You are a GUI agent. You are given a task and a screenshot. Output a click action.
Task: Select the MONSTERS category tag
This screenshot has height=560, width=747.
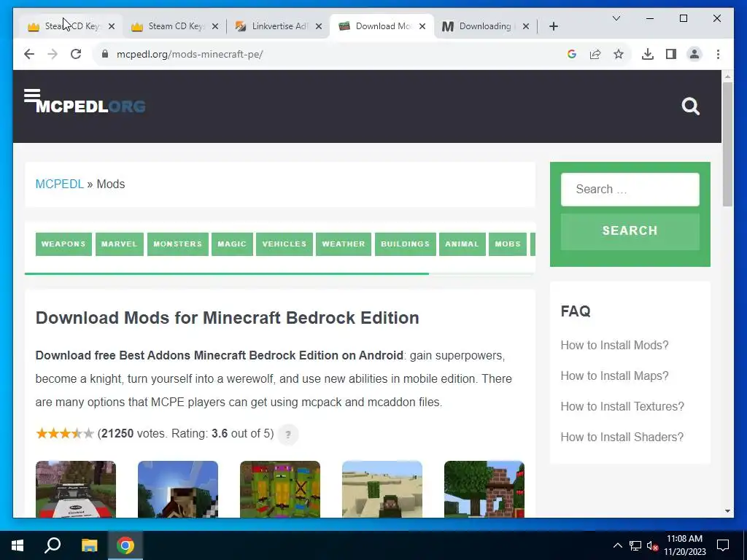coord(178,244)
